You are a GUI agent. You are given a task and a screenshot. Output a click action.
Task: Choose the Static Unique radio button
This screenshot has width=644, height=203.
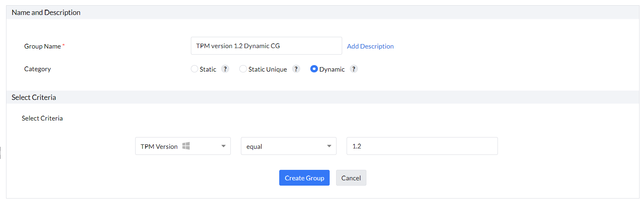243,69
